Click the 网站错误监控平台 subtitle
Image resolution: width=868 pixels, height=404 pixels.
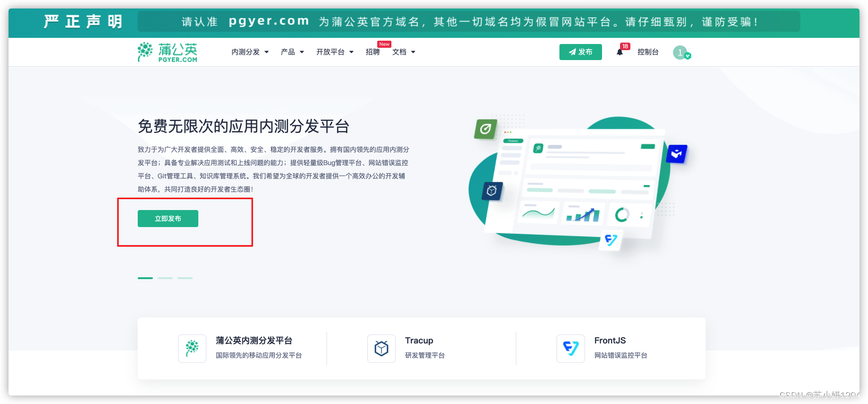[621, 355]
